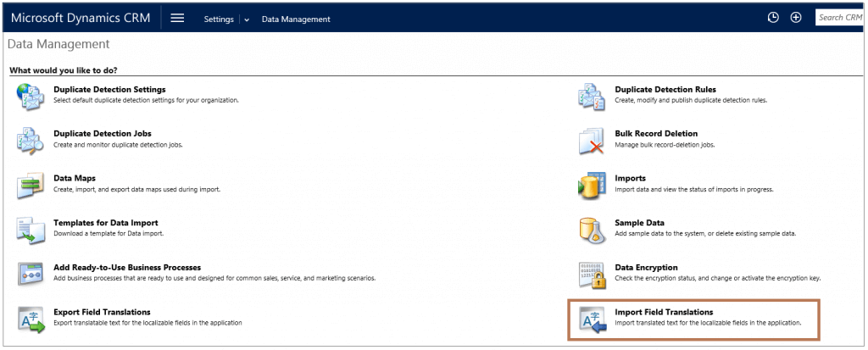Viewport: 868px width, 350px height.
Task: Open recently viewed items clock icon
Action: tap(773, 18)
